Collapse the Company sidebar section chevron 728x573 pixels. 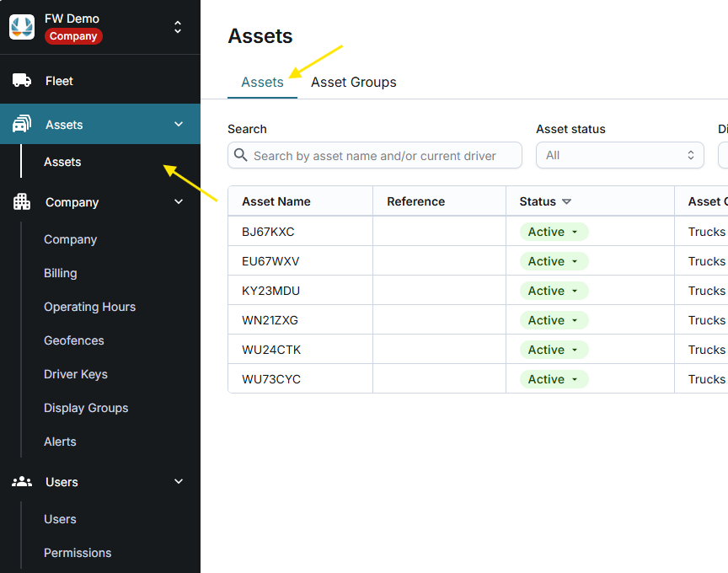pos(178,202)
